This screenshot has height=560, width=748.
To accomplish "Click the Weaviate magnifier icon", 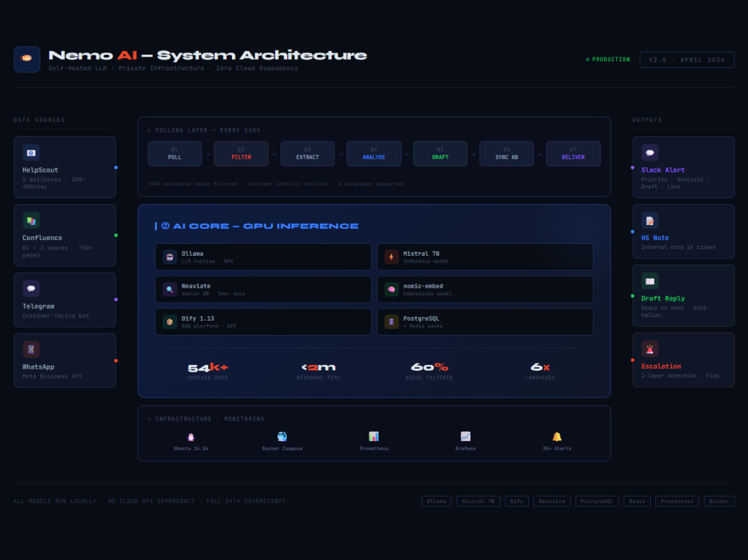I will [x=170, y=289].
